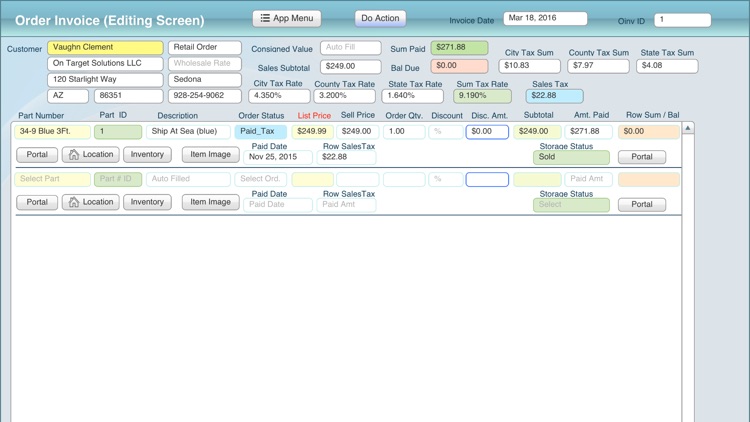The width and height of the screenshot is (750, 422).
Task: Open the App Menu button
Action: pos(287,18)
